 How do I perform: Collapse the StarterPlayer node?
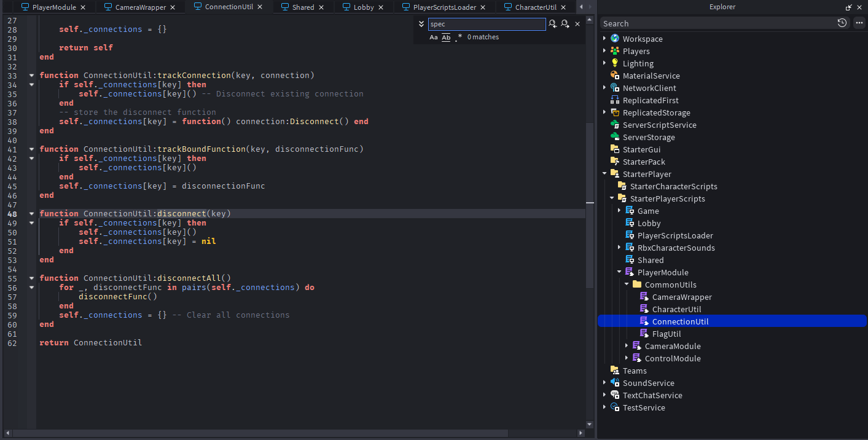[x=604, y=173]
